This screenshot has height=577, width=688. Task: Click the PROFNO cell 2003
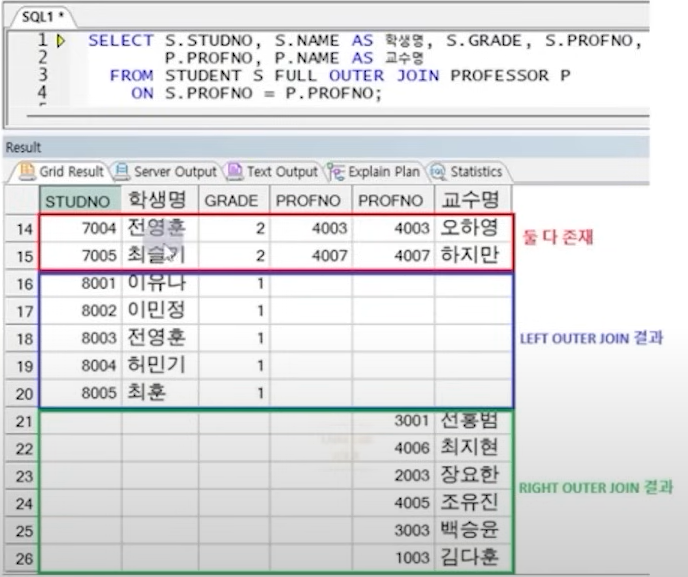394,475
